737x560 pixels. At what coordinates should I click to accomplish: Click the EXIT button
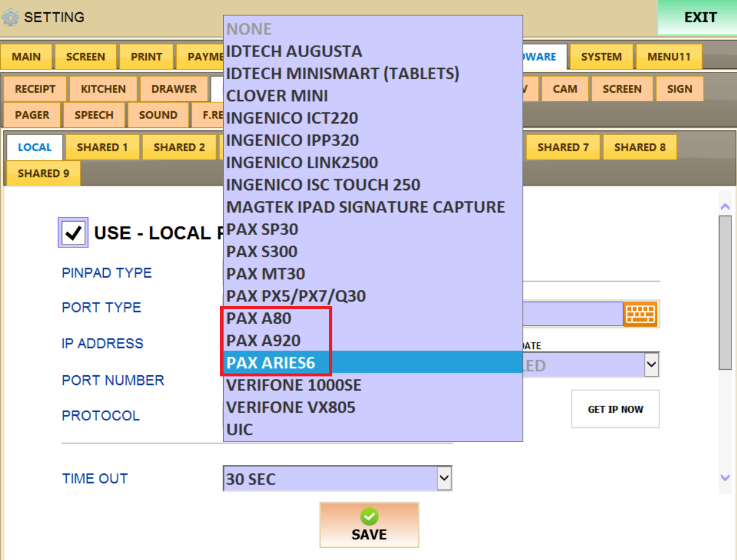pyautogui.click(x=697, y=17)
